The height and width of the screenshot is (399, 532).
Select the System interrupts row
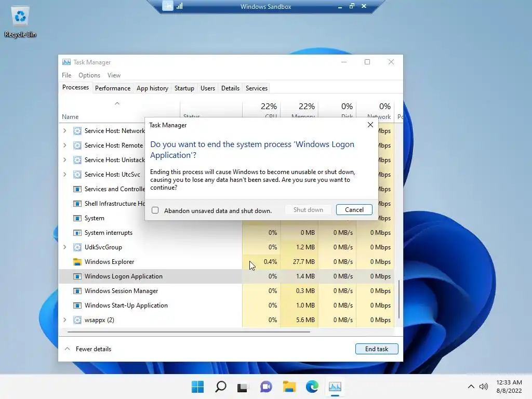(x=227, y=233)
